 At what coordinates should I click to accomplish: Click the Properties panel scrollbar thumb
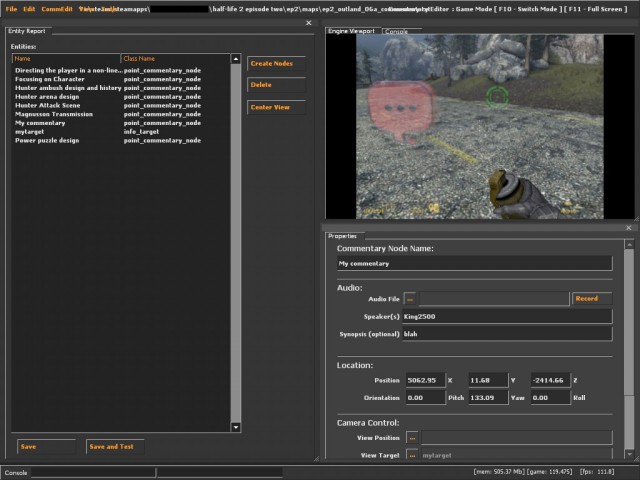tap(629, 322)
